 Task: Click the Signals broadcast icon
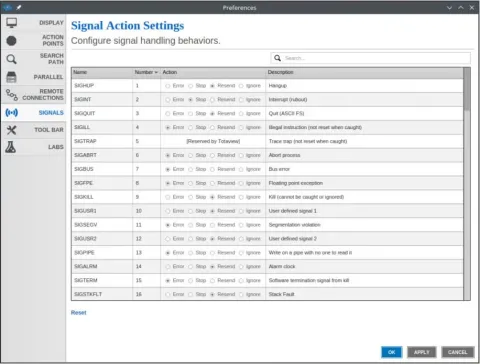click(12, 113)
